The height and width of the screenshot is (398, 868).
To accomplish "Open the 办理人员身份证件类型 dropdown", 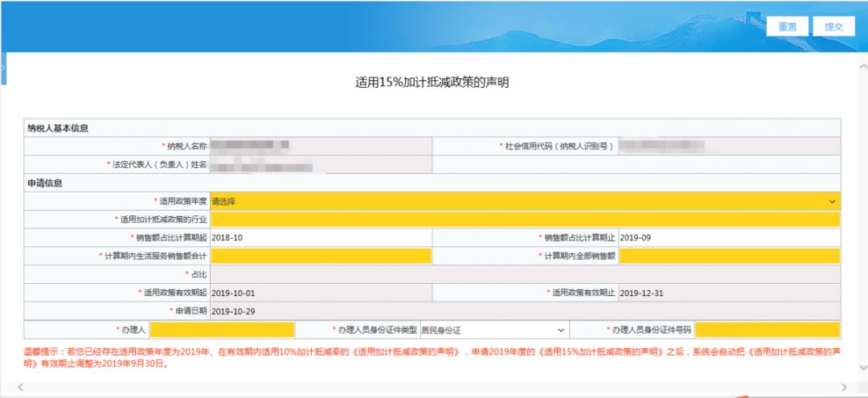I will pyautogui.click(x=494, y=330).
